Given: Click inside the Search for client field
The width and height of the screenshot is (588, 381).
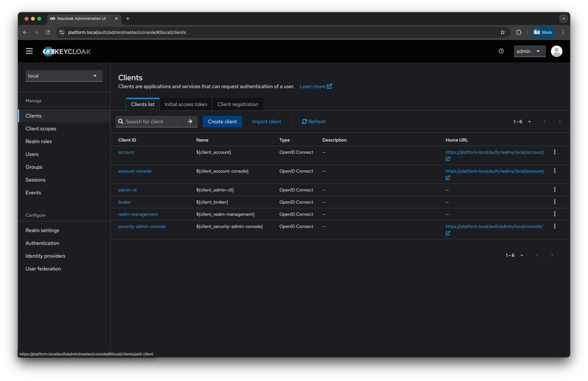Looking at the screenshot, I should tap(149, 122).
